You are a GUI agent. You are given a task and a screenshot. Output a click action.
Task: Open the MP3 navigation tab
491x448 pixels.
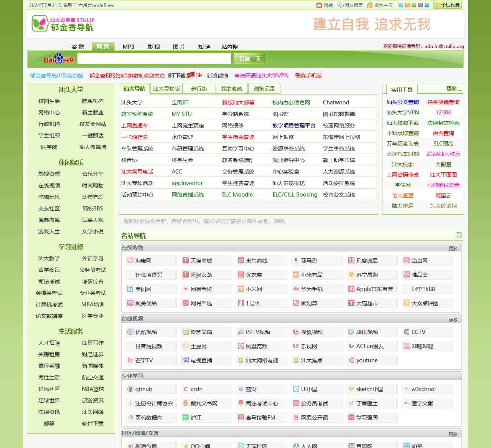128,46
